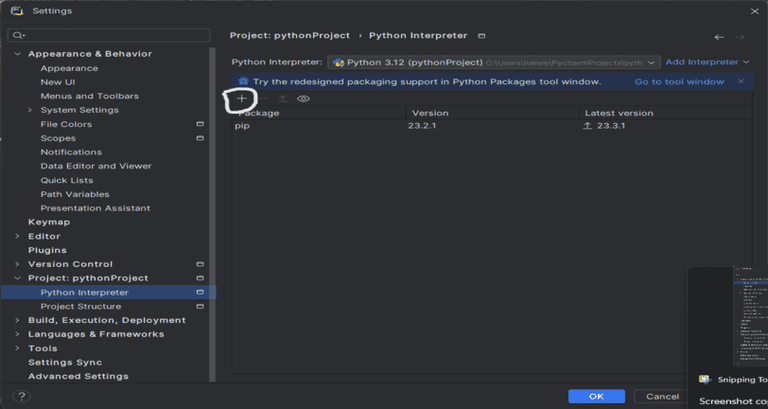
Task: Open Quick Lists settings
Action: point(67,180)
